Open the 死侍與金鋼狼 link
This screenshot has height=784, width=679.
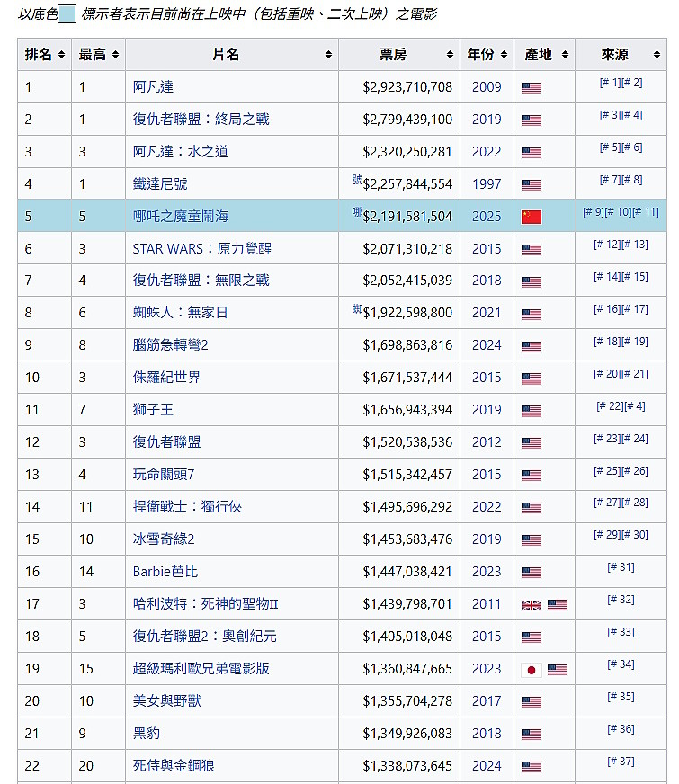[174, 765]
